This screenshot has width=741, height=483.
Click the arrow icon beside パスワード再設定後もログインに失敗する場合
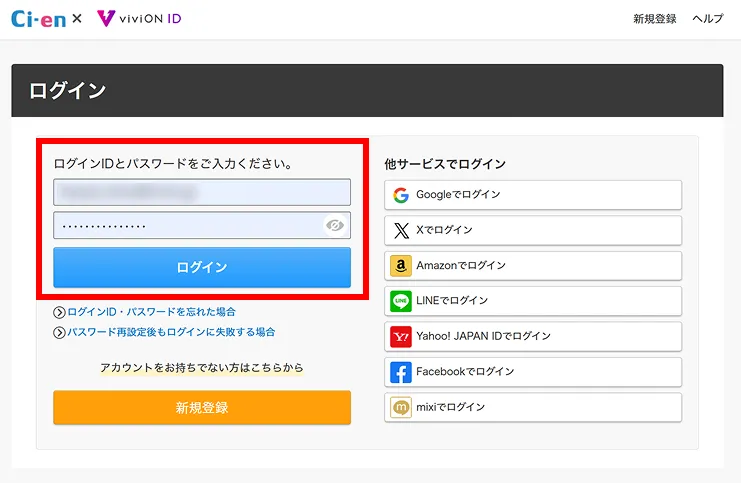[59, 333]
